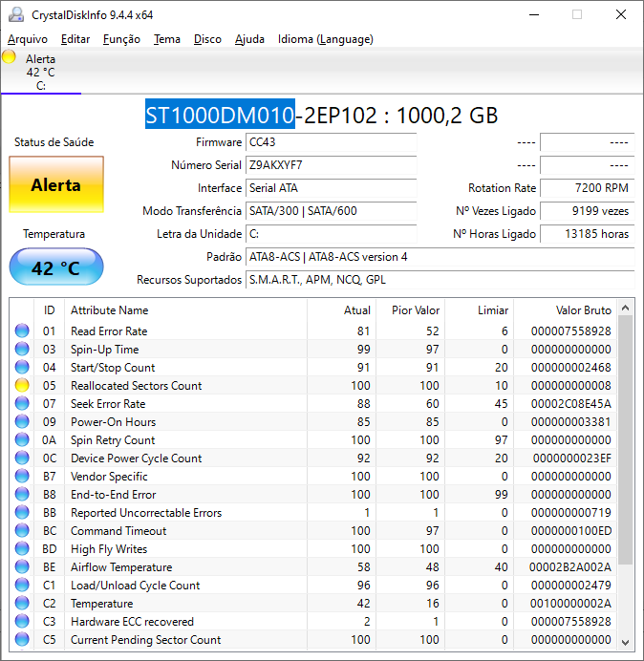
Task: Open the Função menu
Action: [x=121, y=39]
